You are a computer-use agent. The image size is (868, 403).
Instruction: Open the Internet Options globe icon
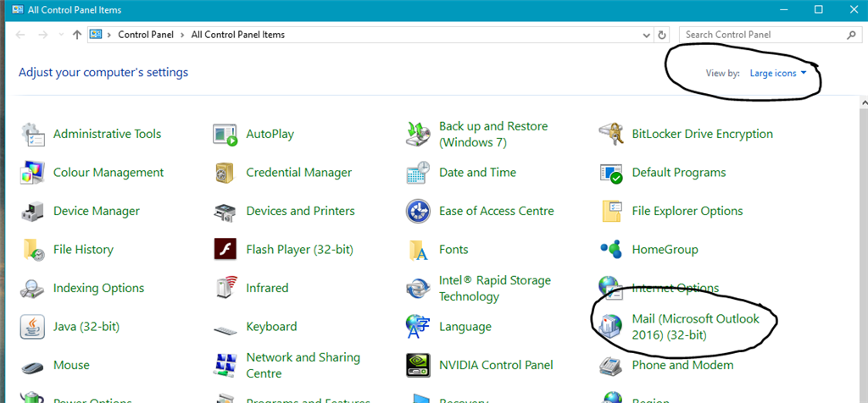click(609, 288)
